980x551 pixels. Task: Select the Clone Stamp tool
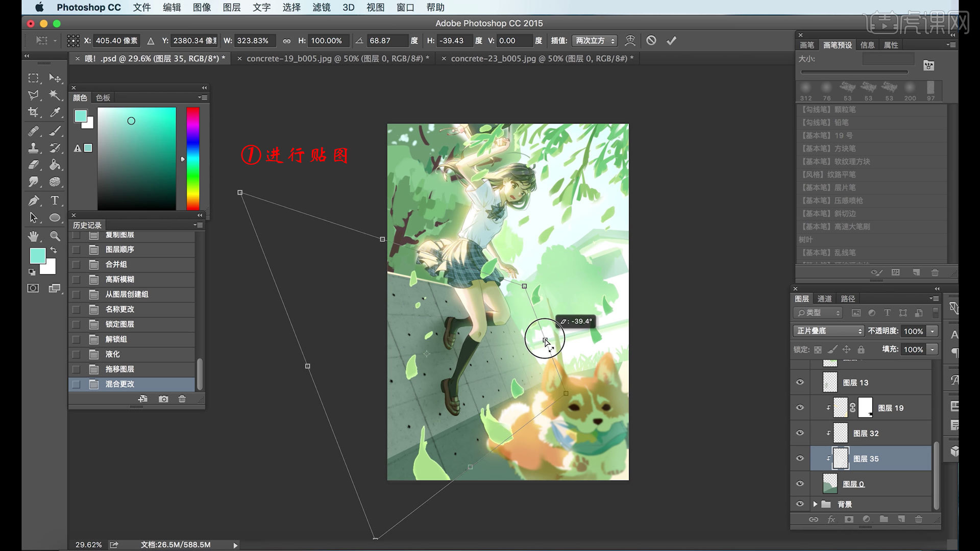point(34,148)
